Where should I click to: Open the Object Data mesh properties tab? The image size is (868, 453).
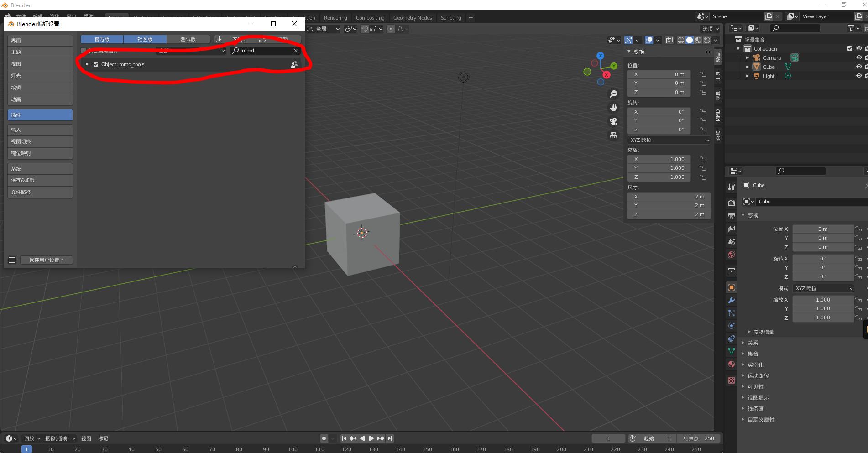pos(732,351)
